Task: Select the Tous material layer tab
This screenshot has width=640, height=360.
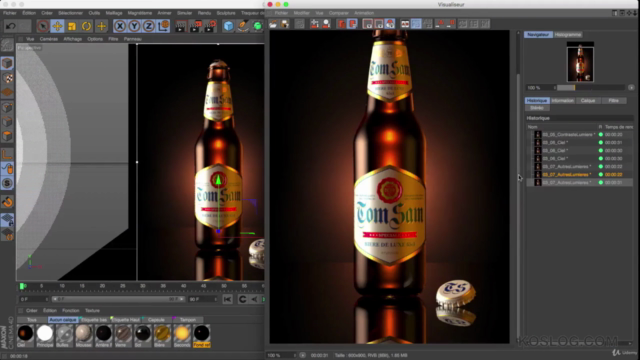Action: coord(32,320)
